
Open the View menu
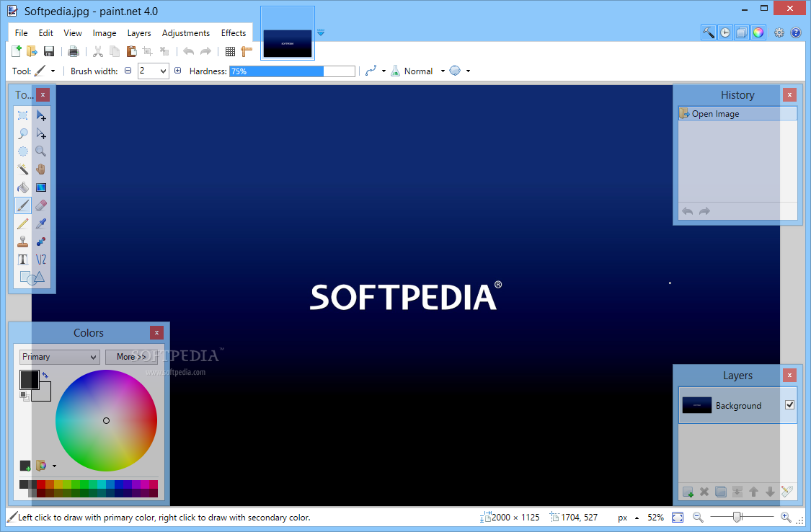72,32
